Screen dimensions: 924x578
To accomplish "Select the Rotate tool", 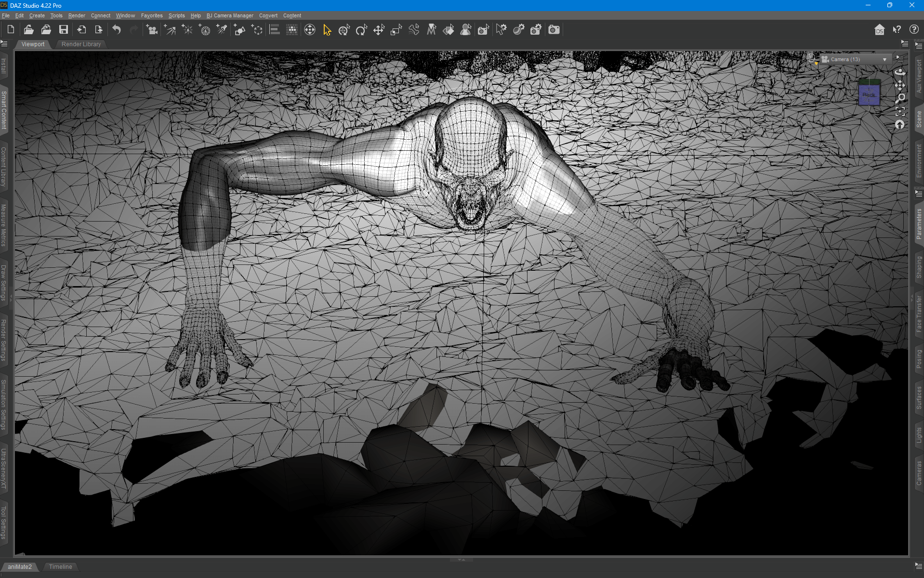I will [361, 30].
